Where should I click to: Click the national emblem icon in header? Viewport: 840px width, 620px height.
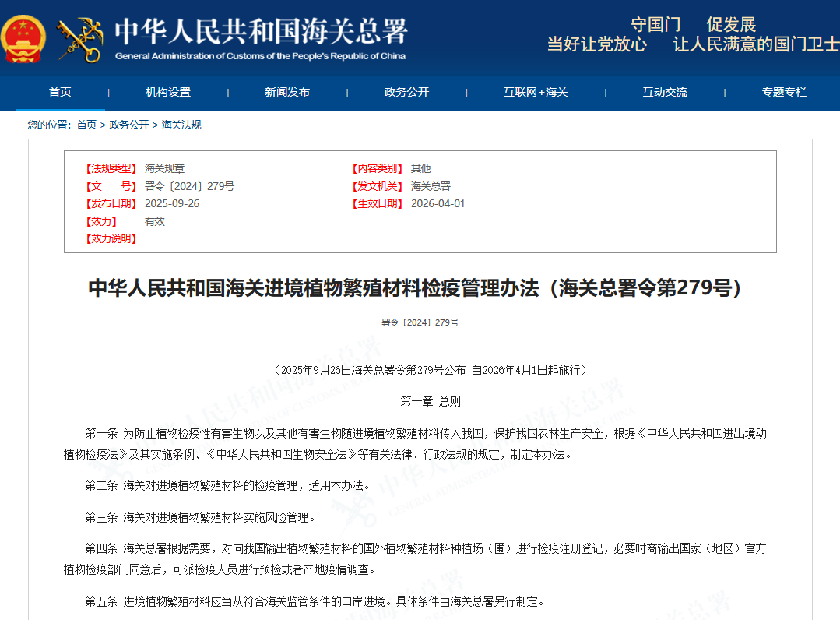tap(23, 38)
